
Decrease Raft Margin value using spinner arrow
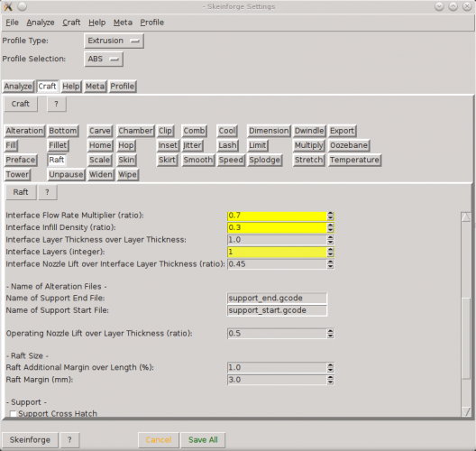click(330, 382)
